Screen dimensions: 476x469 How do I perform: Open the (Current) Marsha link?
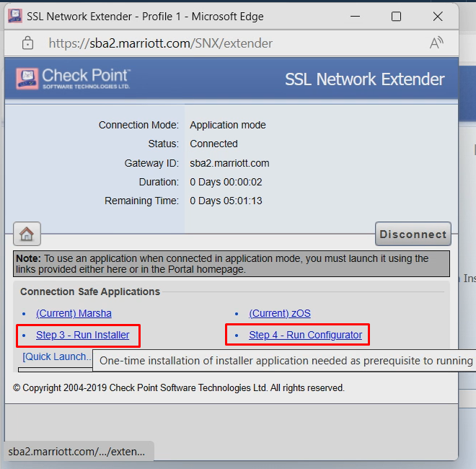[74, 313]
